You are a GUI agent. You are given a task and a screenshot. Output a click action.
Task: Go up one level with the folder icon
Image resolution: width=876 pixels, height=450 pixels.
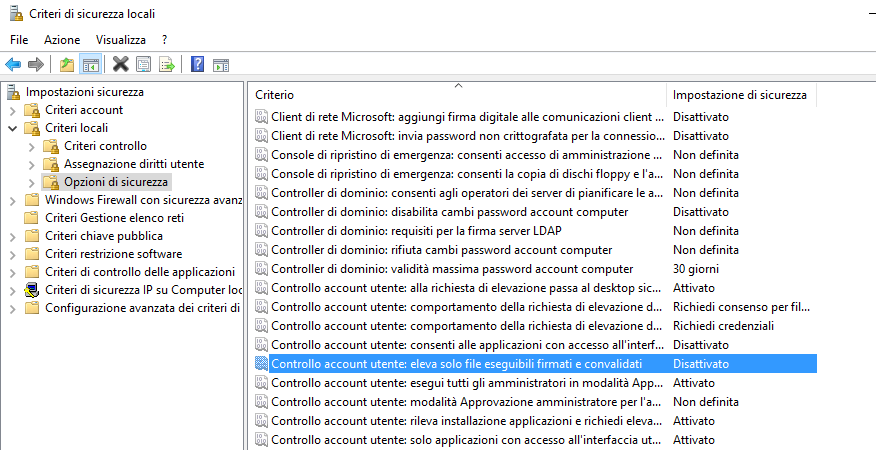coord(66,65)
